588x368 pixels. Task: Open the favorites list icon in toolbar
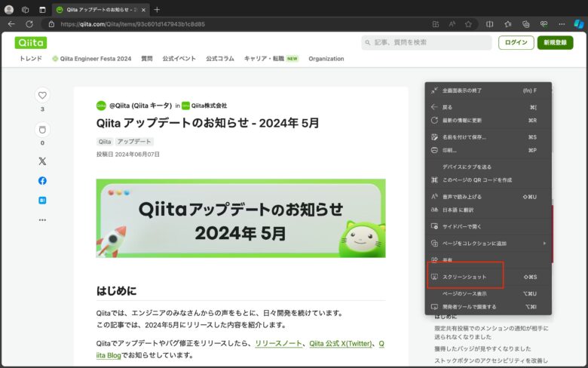(508, 24)
